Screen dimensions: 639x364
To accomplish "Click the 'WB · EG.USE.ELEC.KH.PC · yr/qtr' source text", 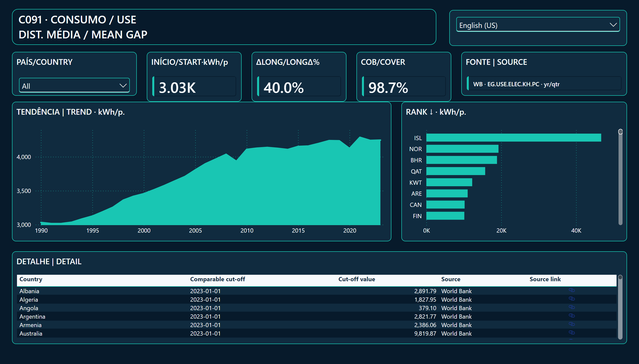I will click(516, 84).
